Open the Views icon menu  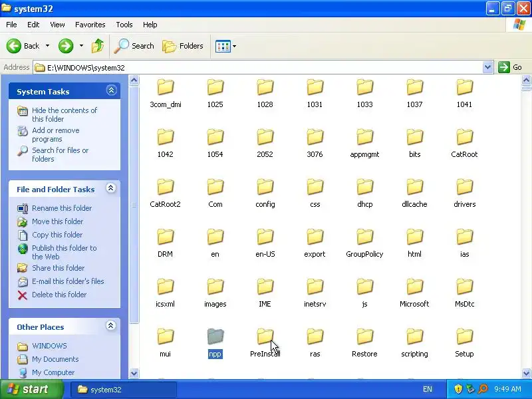click(x=223, y=46)
